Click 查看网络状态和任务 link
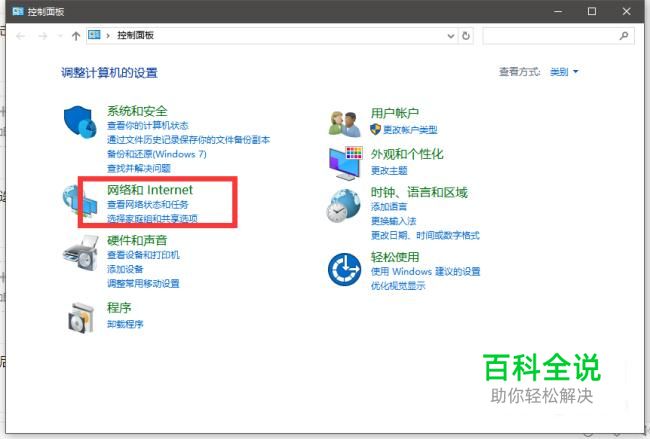 point(148,204)
